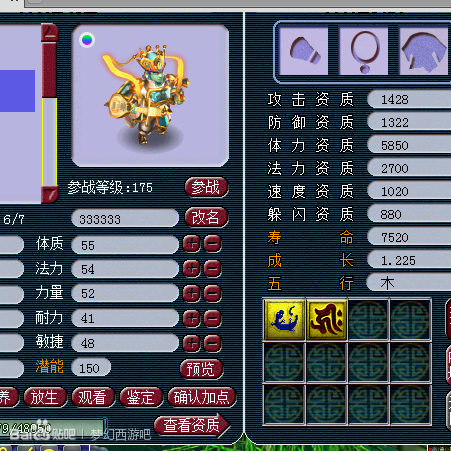The image size is (451, 451).
Task: Click the 参战 button
Action: click(x=207, y=187)
